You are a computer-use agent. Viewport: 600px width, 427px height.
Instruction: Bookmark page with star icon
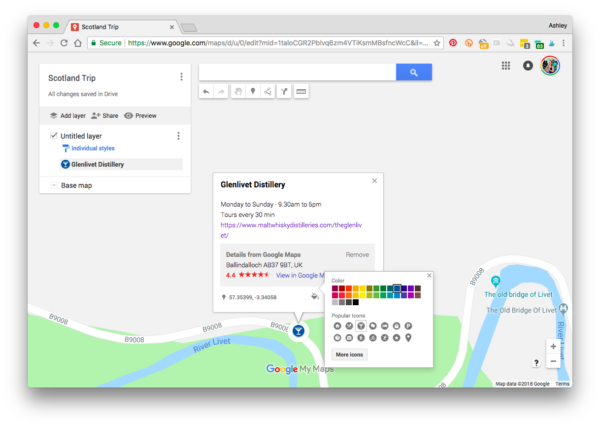tap(437, 43)
